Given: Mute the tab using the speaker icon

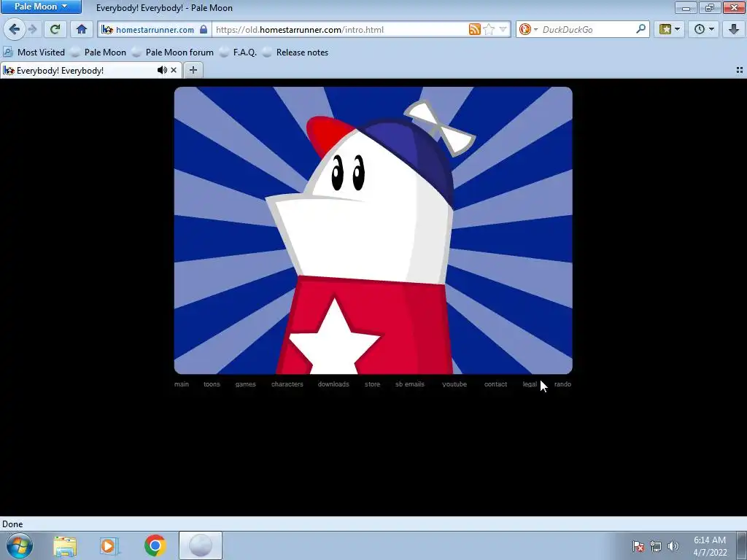Looking at the screenshot, I should point(162,70).
